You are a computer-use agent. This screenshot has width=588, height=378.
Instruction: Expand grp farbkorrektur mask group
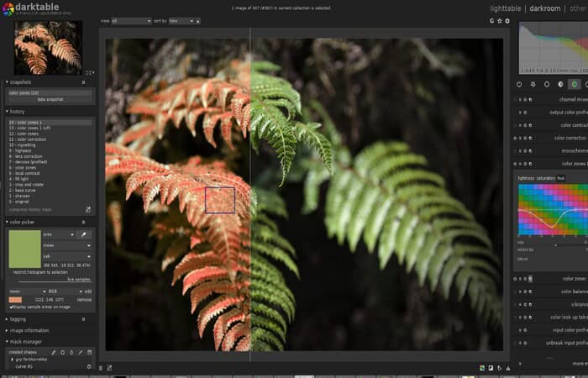click(x=13, y=360)
